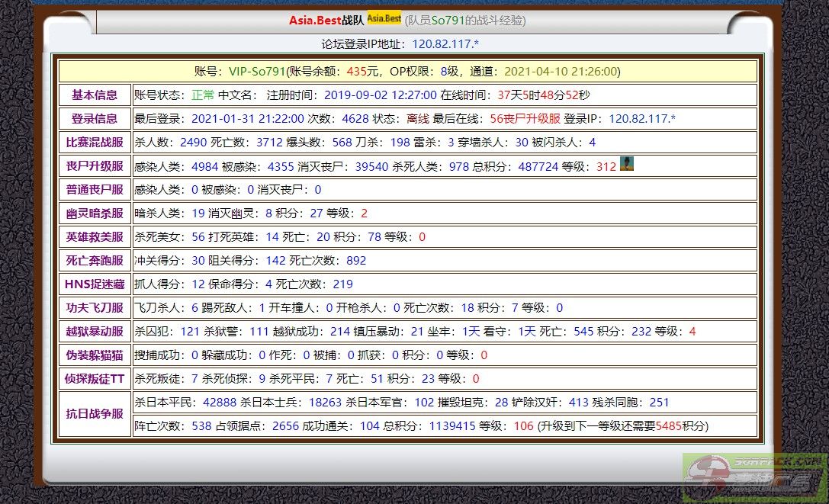Click the level 312 rank icon

coord(626,164)
